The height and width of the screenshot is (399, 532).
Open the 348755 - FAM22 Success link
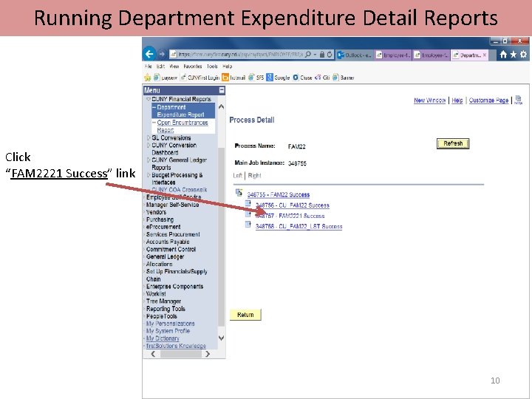(x=279, y=195)
